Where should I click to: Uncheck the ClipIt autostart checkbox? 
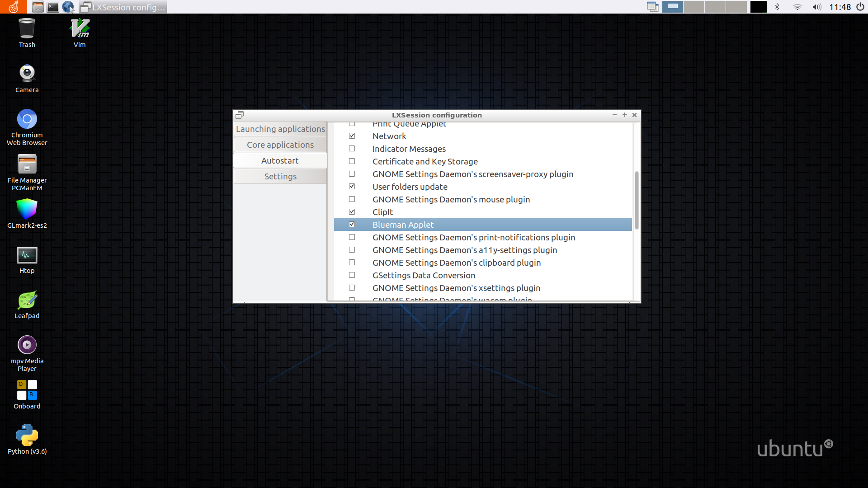click(x=352, y=212)
